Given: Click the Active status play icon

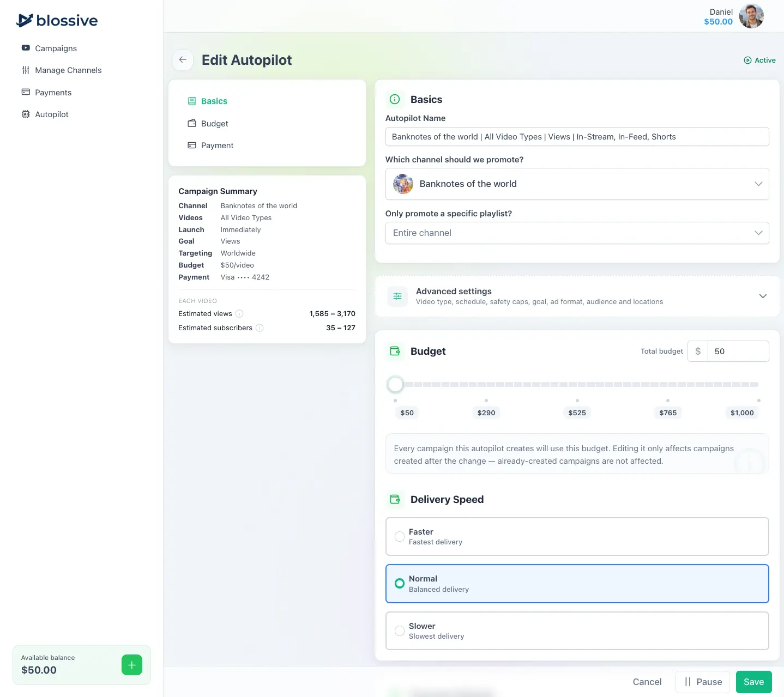Looking at the screenshot, I should (x=747, y=60).
